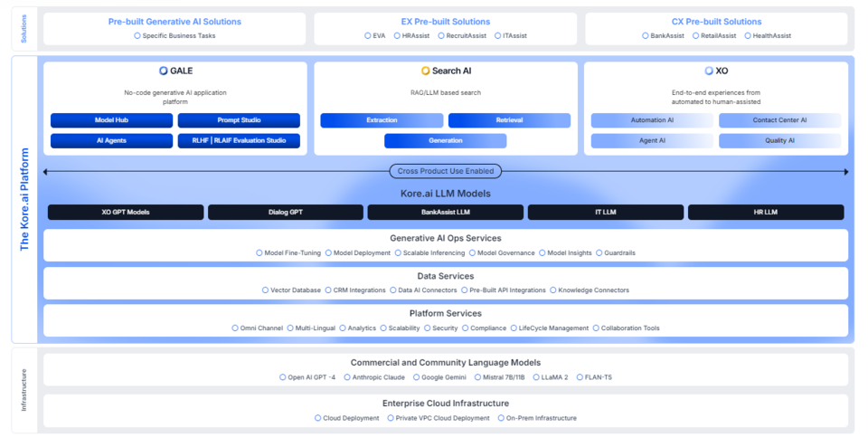Select the Guardrails radio bullet
868x447 pixels.
point(599,253)
